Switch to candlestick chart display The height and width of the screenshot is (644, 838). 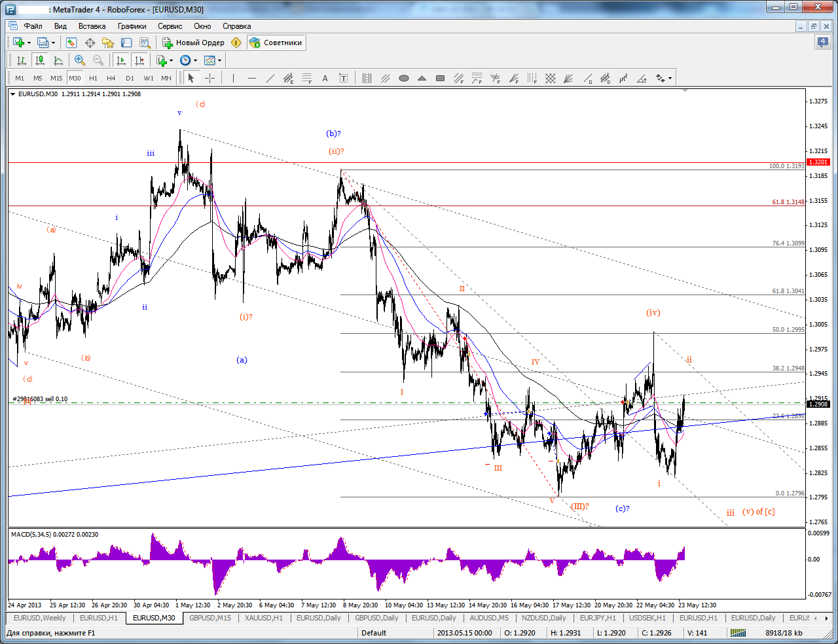tap(40, 60)
